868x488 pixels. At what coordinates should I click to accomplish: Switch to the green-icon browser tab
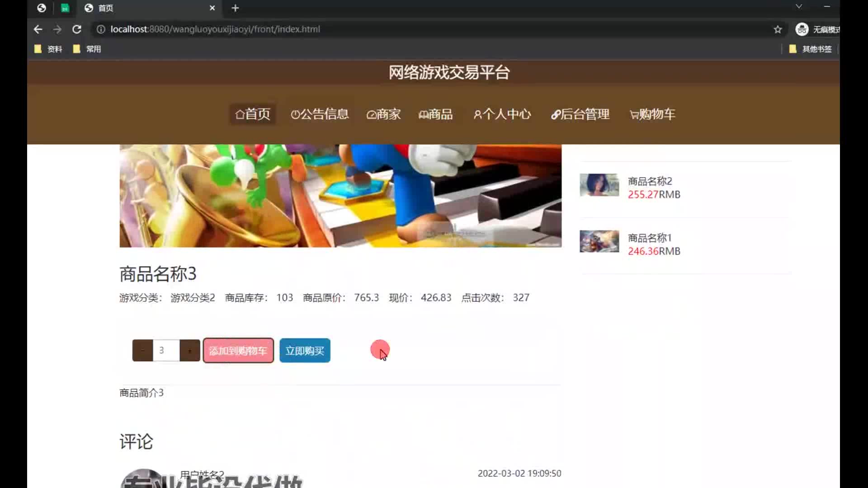click(65, 8)
